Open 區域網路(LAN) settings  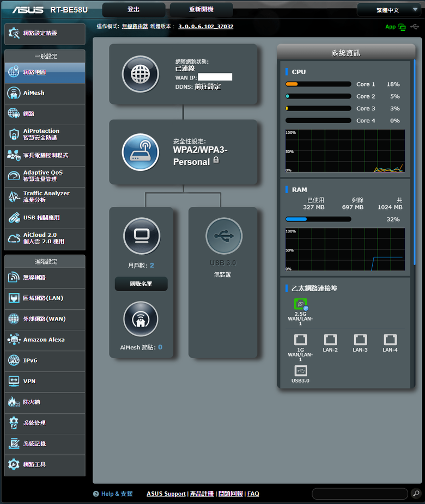click(45, 299)
